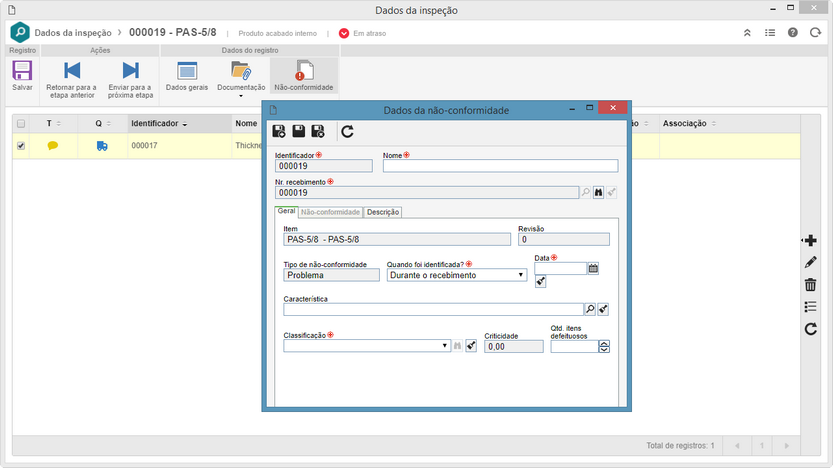
Task: Click identifier cell 000017
Action: [x=180, y=146]
